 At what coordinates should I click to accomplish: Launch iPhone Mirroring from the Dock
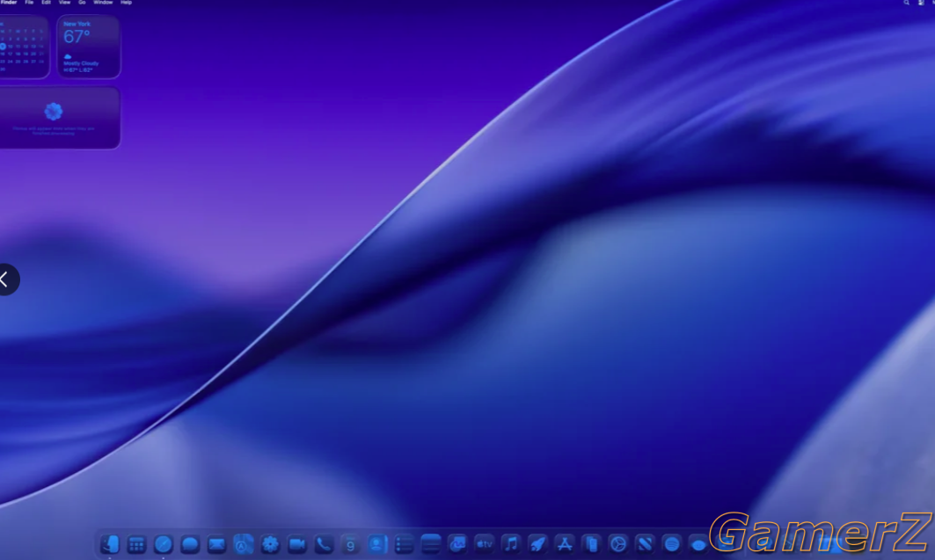coord(592,544)
